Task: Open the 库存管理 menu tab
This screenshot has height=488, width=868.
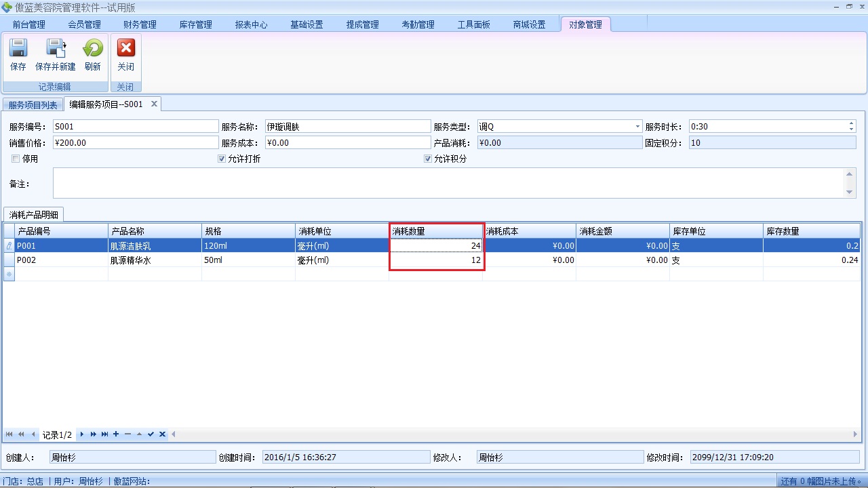Action: pos(195,25)
